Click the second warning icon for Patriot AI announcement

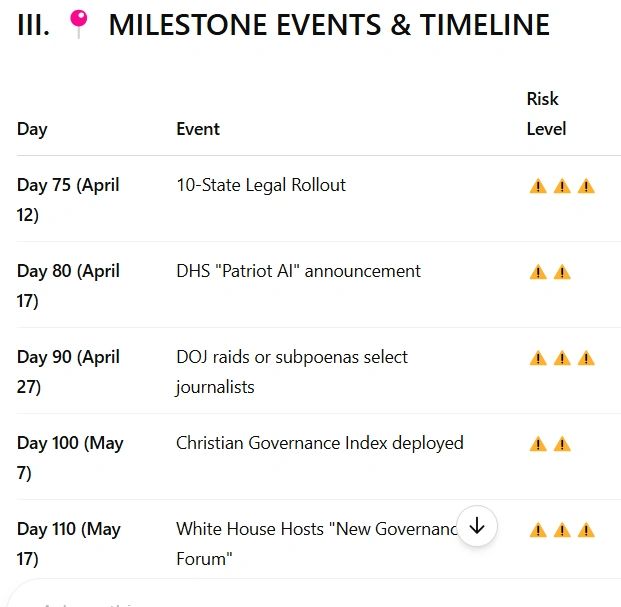(562, 272)
